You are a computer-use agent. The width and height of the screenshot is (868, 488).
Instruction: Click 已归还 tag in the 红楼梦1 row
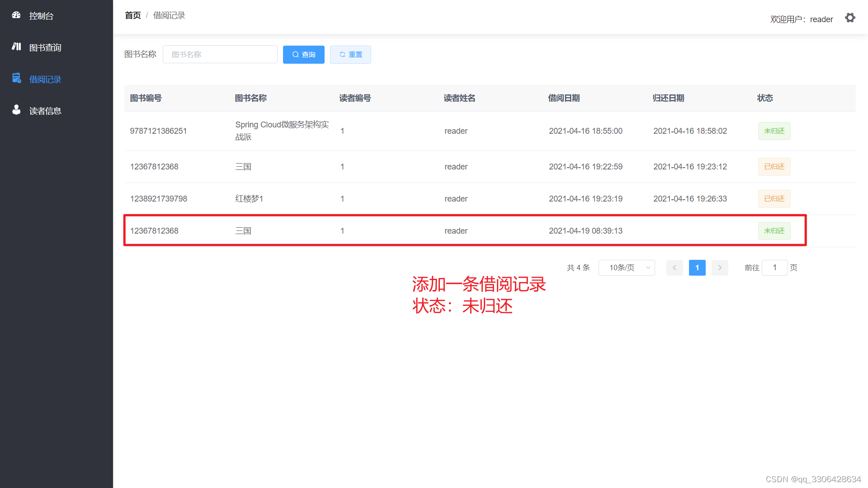774,199
